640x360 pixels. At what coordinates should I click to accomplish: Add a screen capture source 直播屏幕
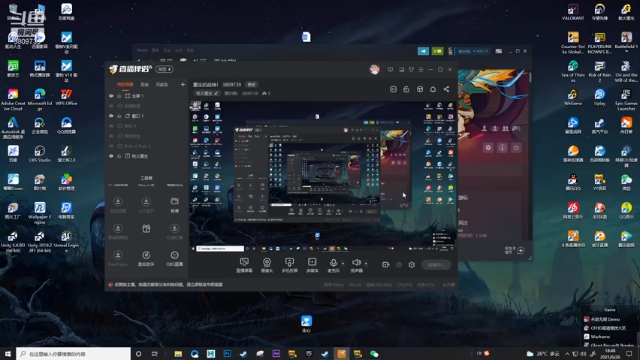pos(244,264)
